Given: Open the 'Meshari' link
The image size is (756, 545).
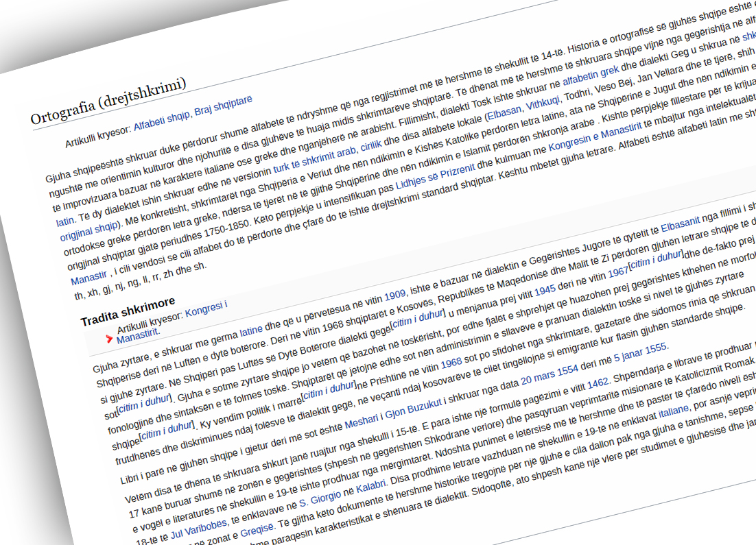Looking at the screenshot, I should click(x=362, y=422).
